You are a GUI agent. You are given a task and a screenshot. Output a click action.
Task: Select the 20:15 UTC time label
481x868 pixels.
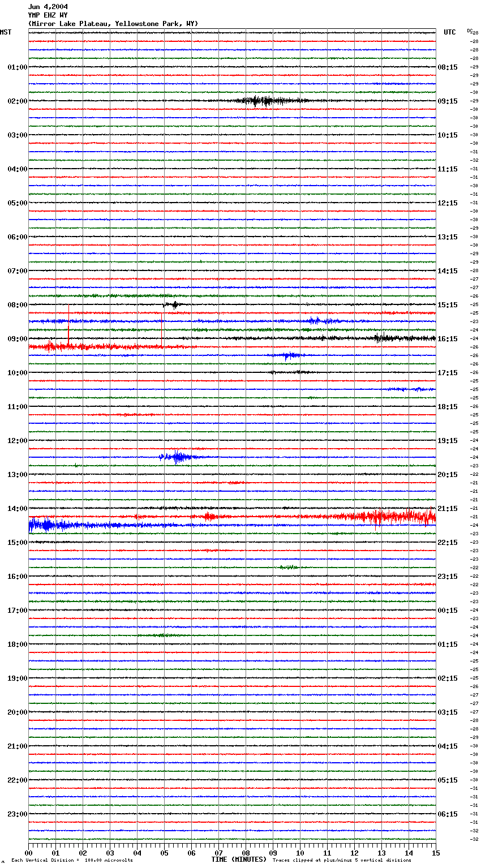(x=448, y=475)
